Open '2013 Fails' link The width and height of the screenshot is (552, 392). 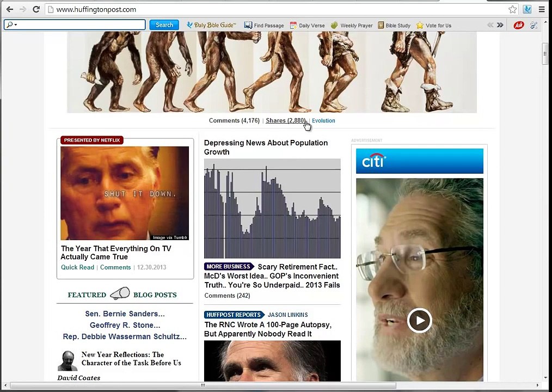pos(323,285)
